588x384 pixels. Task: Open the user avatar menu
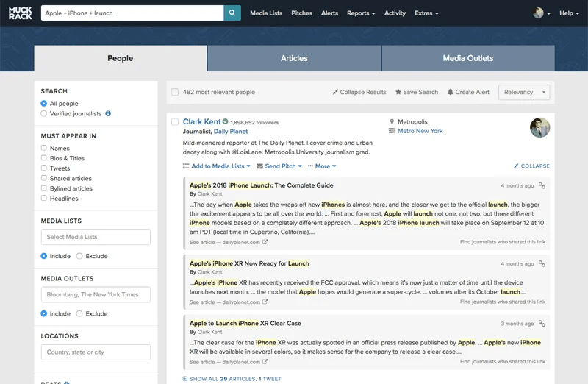542,13
